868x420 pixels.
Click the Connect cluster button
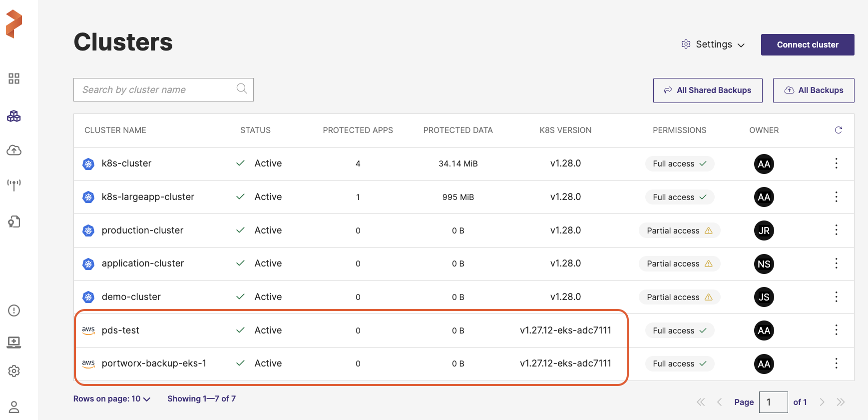coord(807,44)
